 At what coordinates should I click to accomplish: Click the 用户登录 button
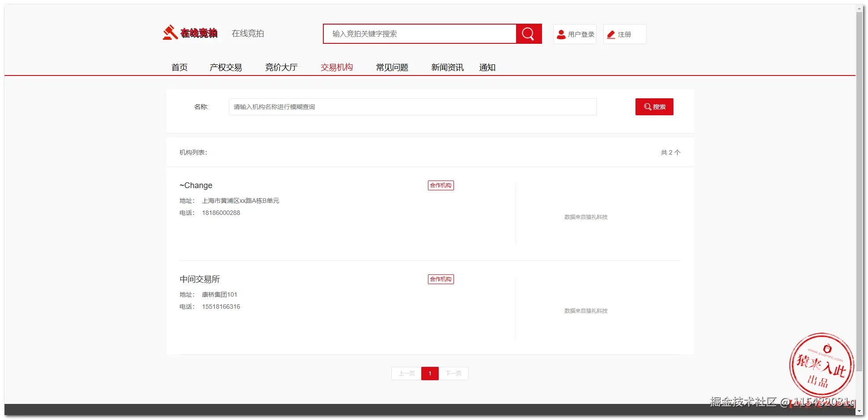pos(575,34)
